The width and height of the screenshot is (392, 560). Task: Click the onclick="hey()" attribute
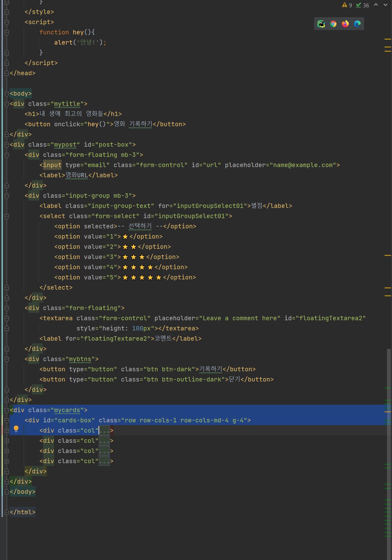82,124
